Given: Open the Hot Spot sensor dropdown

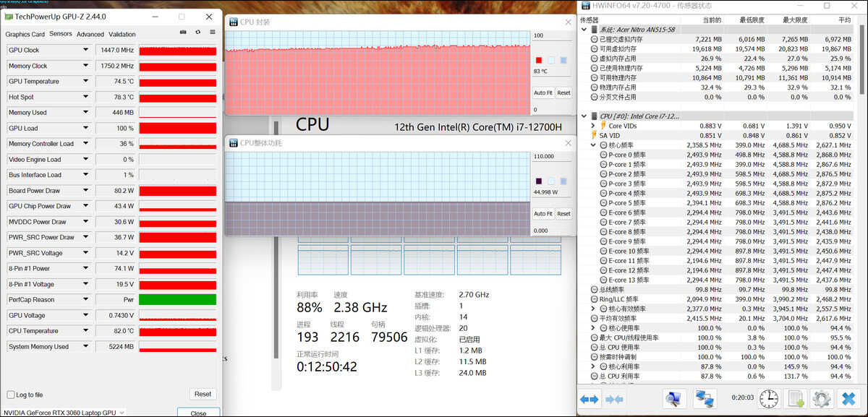Looking at the screenshot, I should (x=85, y=97).
